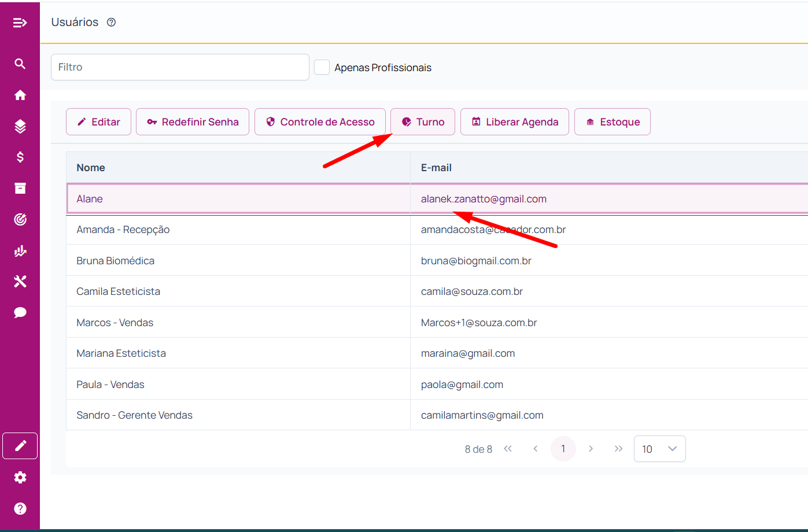The height and width of the screenshot is (532, 808).
Task: Enable the Apenas Profissionais checkbox
Action: (x=322, y=67)
